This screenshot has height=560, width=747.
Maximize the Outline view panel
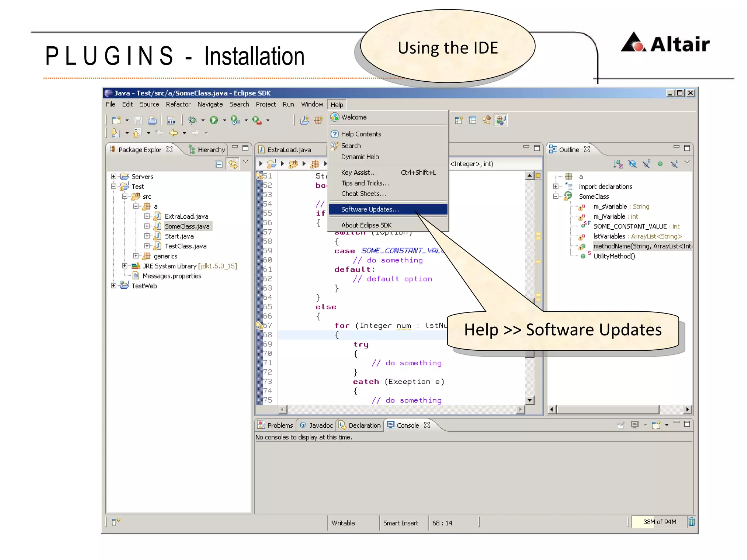687,148
